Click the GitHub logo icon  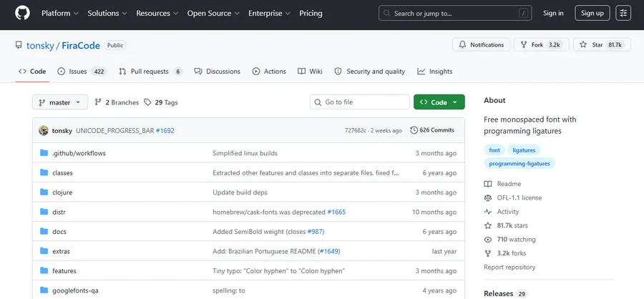click(x=22, y=13)
